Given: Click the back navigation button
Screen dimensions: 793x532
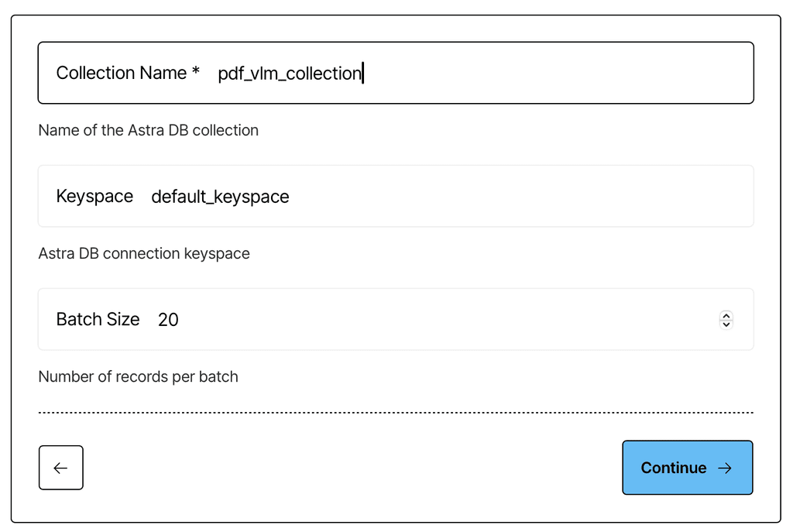Looking at the screenshot, I should [61, 468].
